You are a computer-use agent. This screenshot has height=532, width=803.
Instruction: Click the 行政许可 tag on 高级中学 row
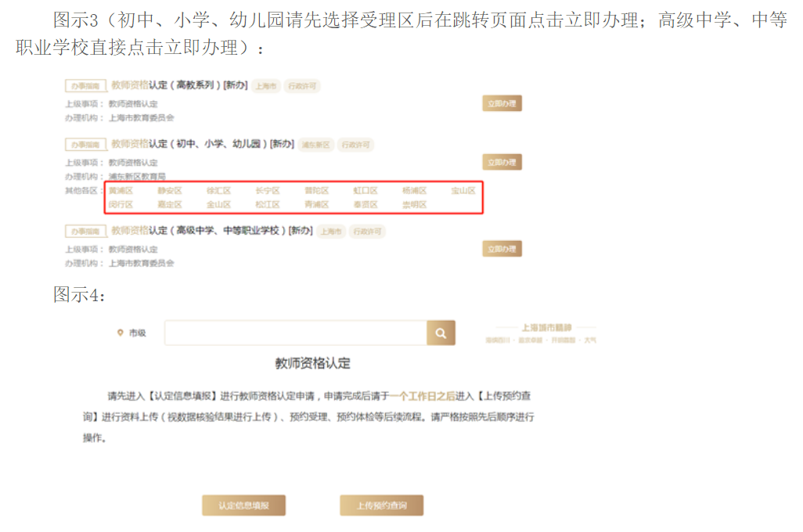coord(367,232)
